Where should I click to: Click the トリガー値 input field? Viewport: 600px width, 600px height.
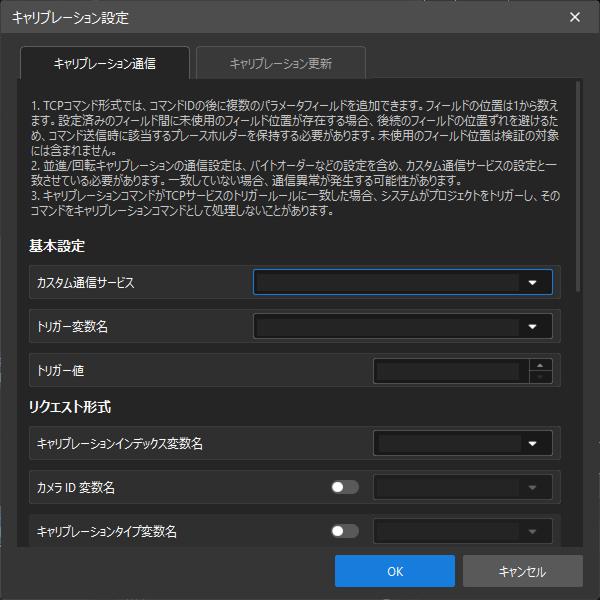451,371
